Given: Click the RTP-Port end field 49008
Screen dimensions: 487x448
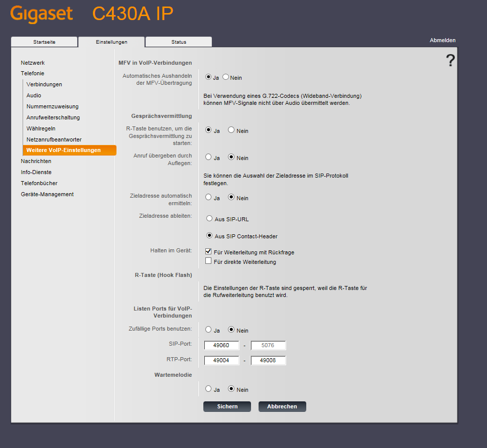Looking at the screenshot, I should click(x=268, y=361).
